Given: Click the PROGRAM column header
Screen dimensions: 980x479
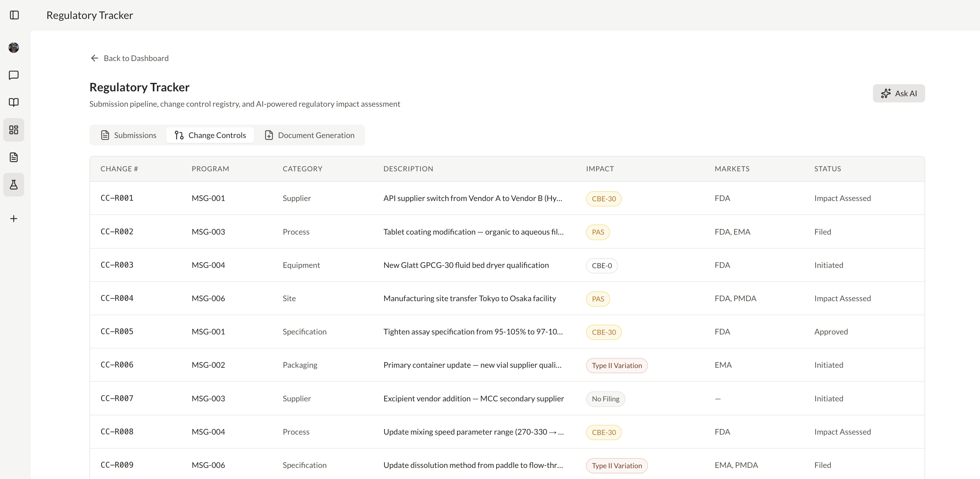Looking at the screenshot, I should coord(210,169).
